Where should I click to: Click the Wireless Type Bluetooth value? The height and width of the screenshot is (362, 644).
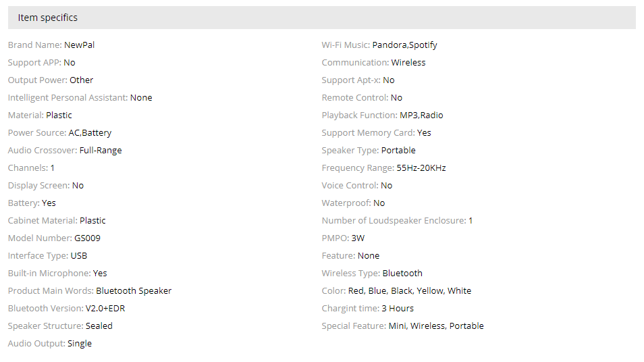tap(402, 273)
